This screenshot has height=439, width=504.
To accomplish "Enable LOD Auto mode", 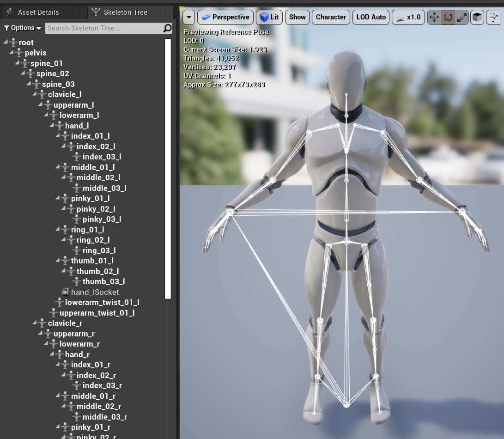I will pos(370,17).
